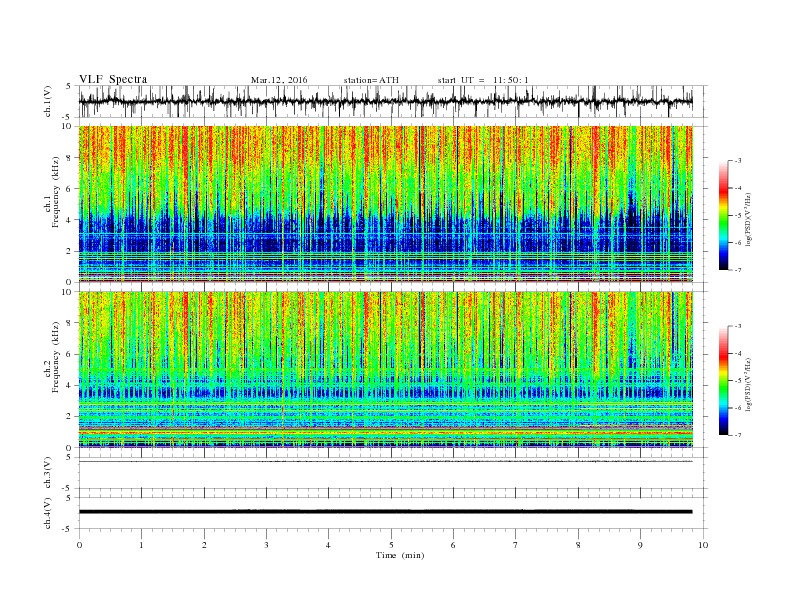
Task: Click the thick ch.4 voltage trace
Action: click(x=385, y=512)
